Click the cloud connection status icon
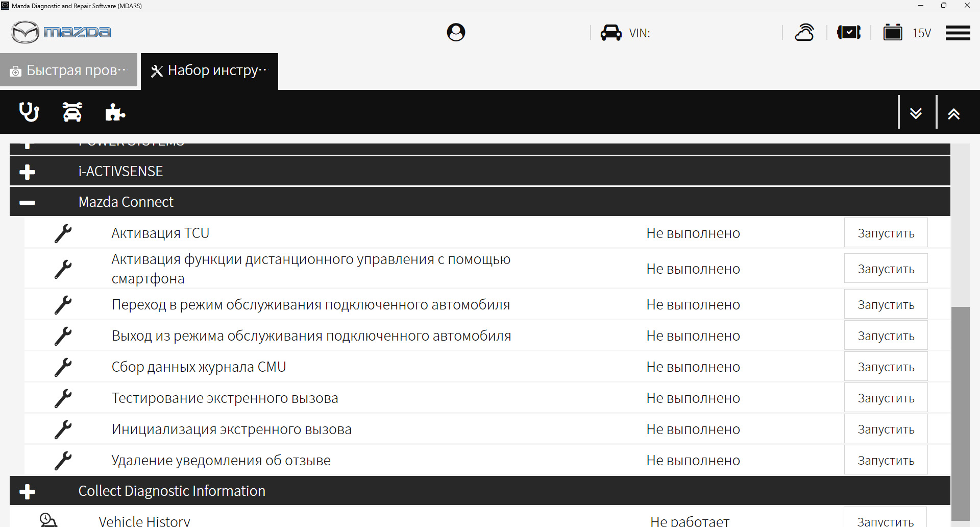 tap(804, 32)
